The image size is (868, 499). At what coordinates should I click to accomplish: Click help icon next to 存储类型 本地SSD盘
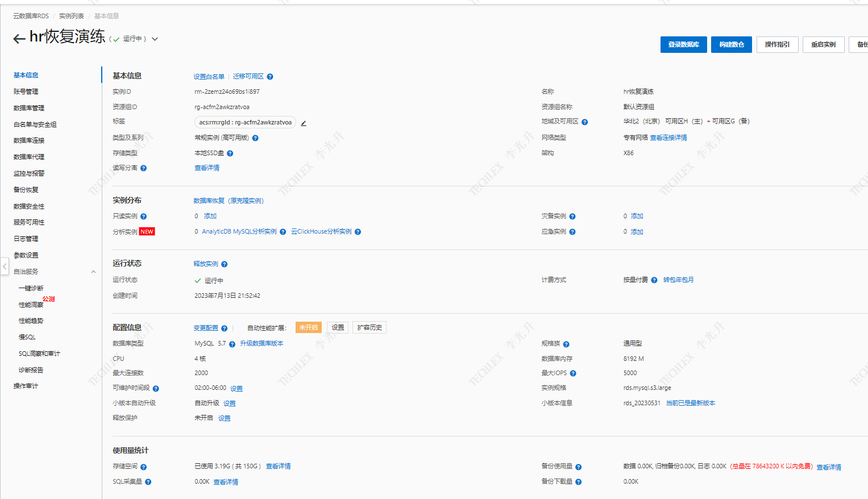[230, 153]
